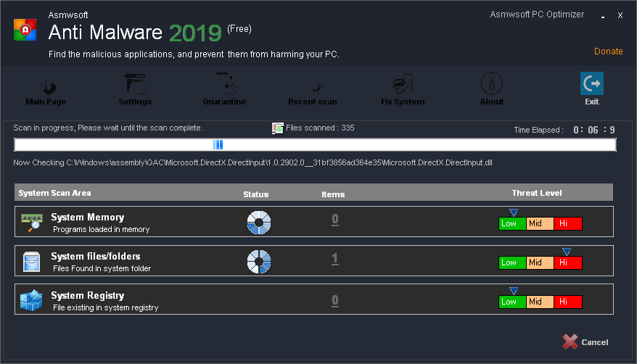Click the System Registry cubes icon
Image resolution: width=637 pixels, height=364 pixels.
pyautogui.click(x=31, y=300)
